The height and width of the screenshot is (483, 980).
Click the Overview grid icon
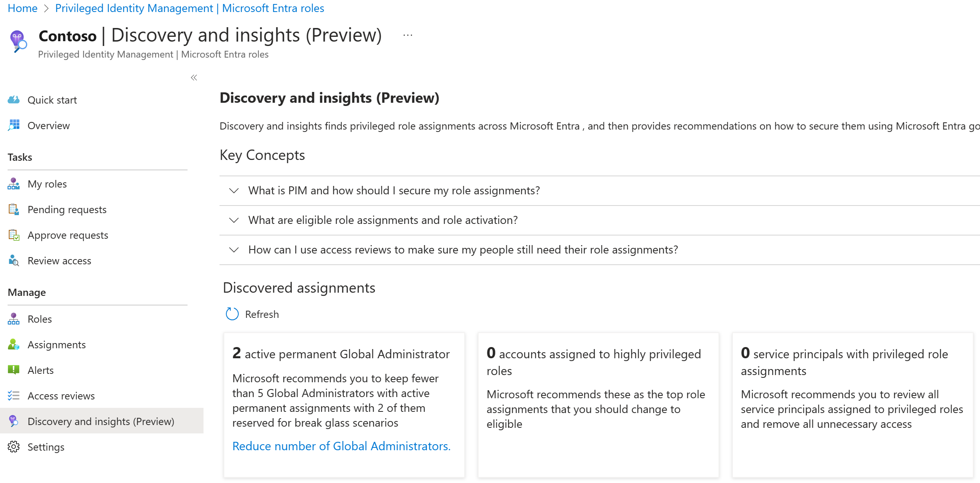click(14, 126)
